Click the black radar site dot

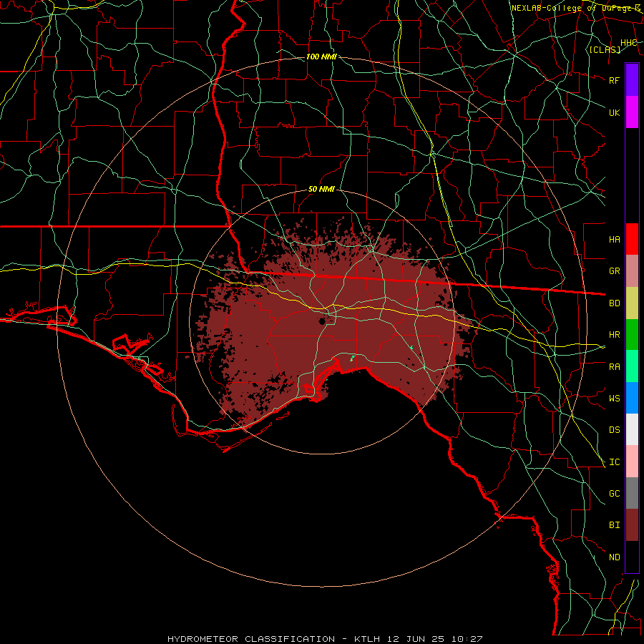(323, 321)
